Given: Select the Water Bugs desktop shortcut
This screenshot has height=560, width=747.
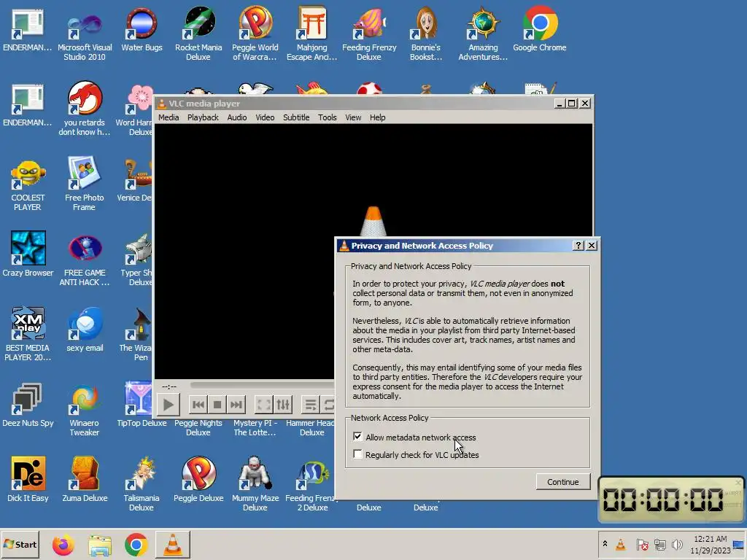Looking at the screenshot, I should pos(142,30).
